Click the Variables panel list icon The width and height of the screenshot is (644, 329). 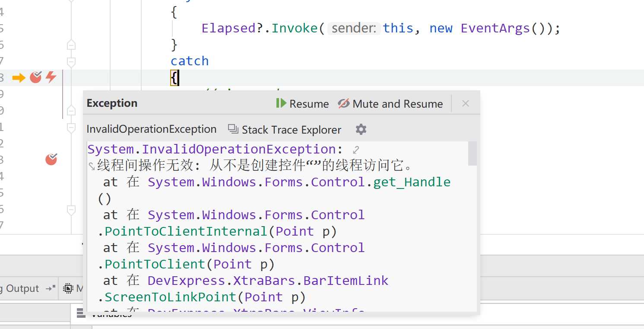(x=81, y=313)
